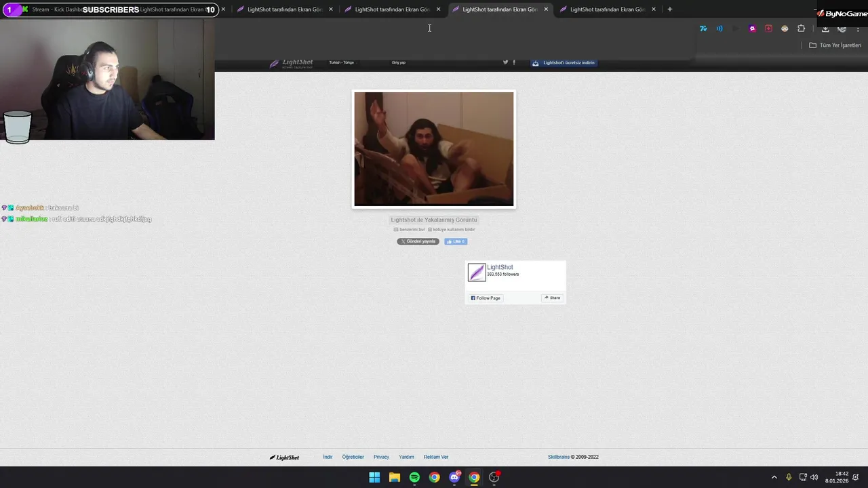Screen dimensions: 868x488
Task: Open the footer Privacy link
Action: tap(381, 457)
